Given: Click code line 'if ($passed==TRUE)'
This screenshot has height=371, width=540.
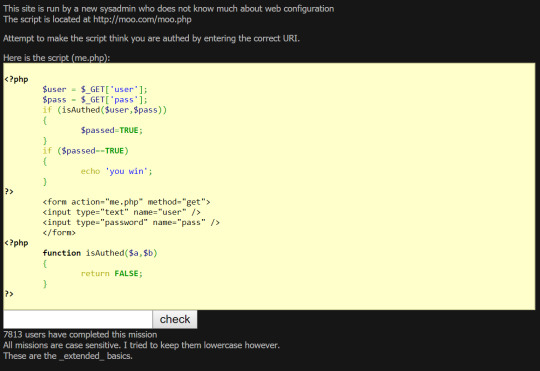Looking at the screenshot, I should click(85, 151).
